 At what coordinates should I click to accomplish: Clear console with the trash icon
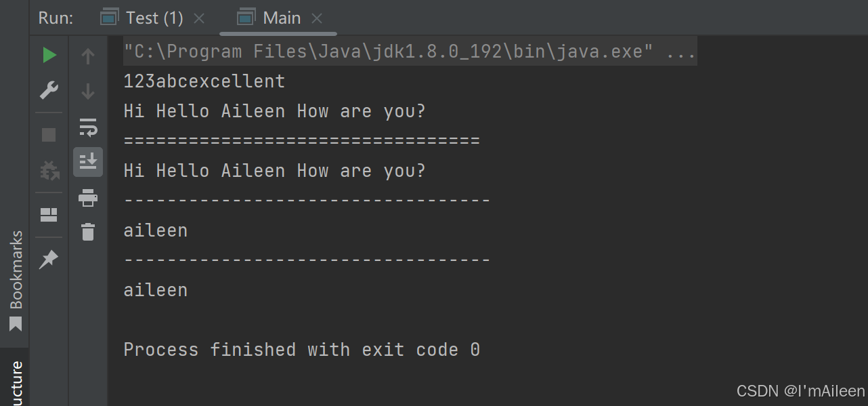click(x=88, y=232)
